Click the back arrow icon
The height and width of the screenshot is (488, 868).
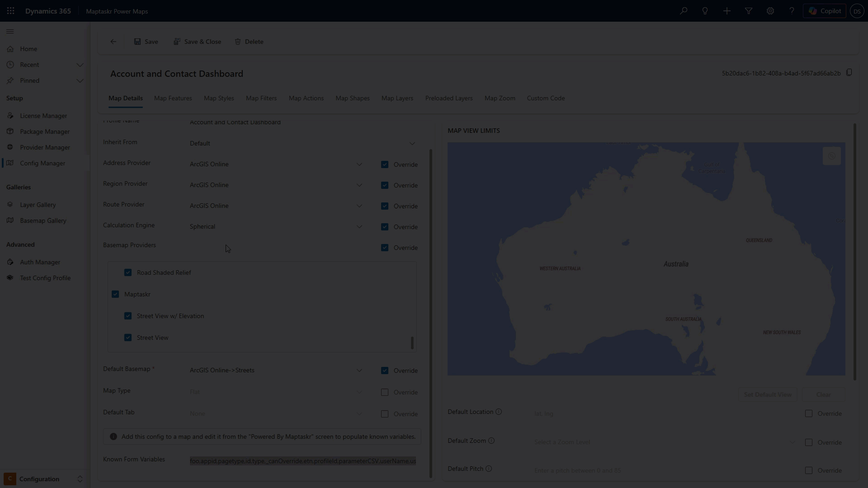[x=113, y=42]
